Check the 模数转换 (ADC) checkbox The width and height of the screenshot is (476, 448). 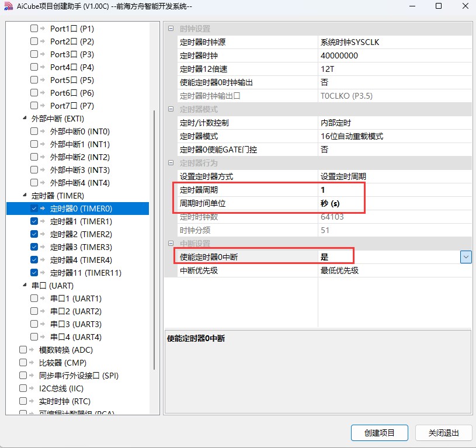tap(23, 350)
